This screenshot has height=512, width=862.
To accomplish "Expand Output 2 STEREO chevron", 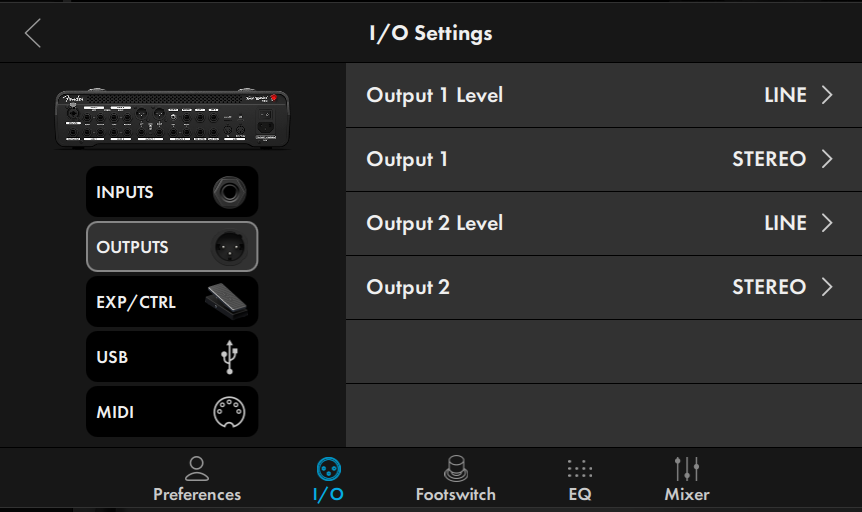I will pyautogui.click(x=827, y=287).
